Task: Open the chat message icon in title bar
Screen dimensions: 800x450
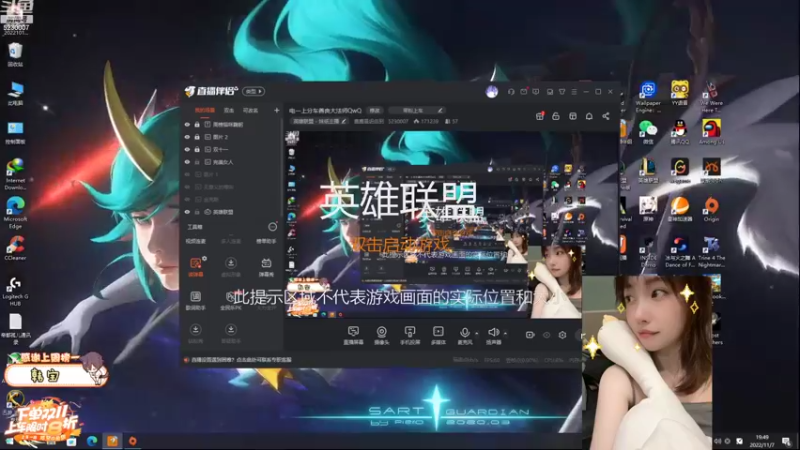Action: pyautogui.click(x=536, y=92)
